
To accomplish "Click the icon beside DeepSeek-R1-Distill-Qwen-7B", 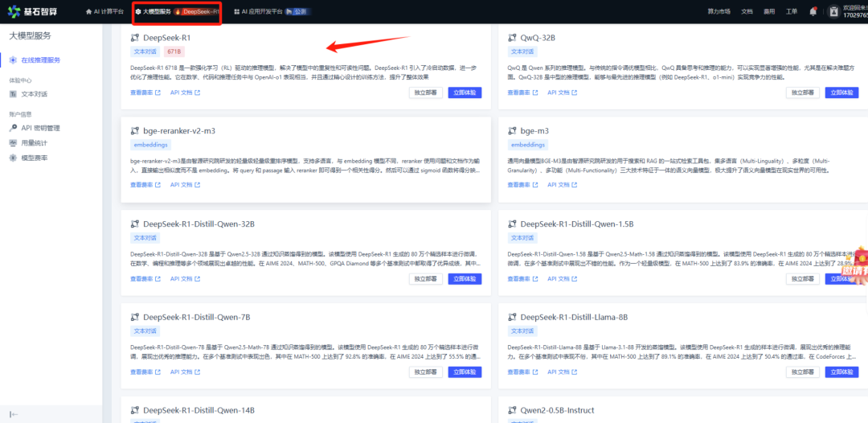I will (x=134, y=317).
